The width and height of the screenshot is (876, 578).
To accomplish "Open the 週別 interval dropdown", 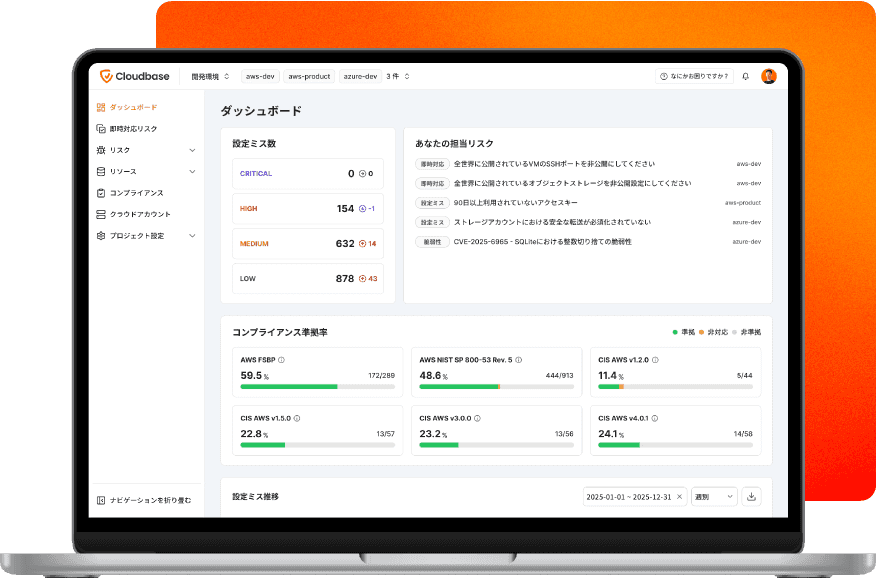I will [714, 496].
